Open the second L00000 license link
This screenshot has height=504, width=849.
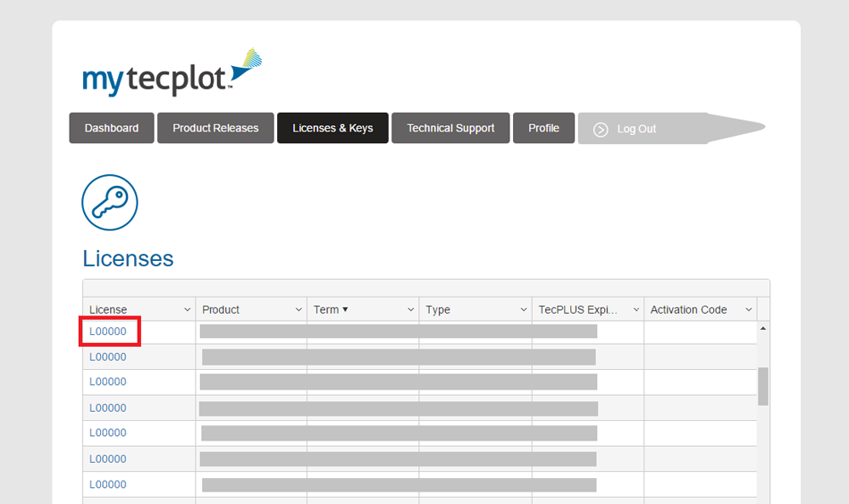[x=108, y=357]
